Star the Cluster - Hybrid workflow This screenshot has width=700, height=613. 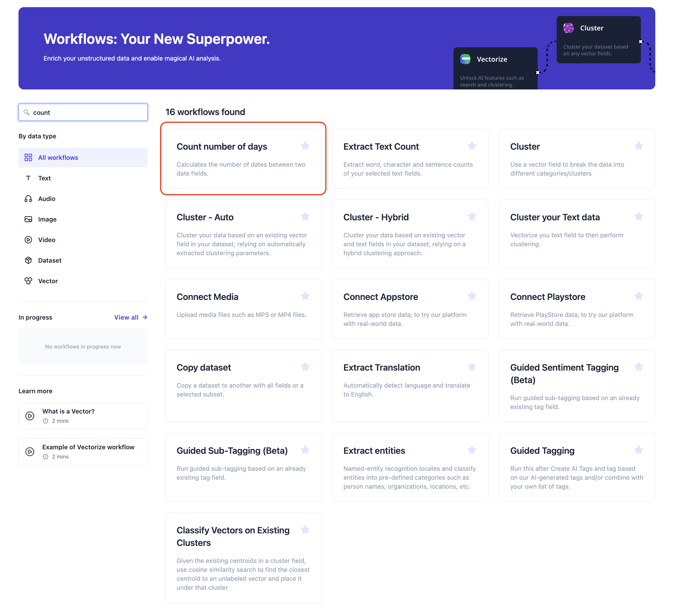pos(472,216)
